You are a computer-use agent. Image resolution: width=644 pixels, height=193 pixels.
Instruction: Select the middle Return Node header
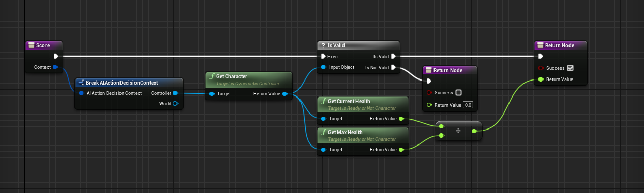coord(450,70)
